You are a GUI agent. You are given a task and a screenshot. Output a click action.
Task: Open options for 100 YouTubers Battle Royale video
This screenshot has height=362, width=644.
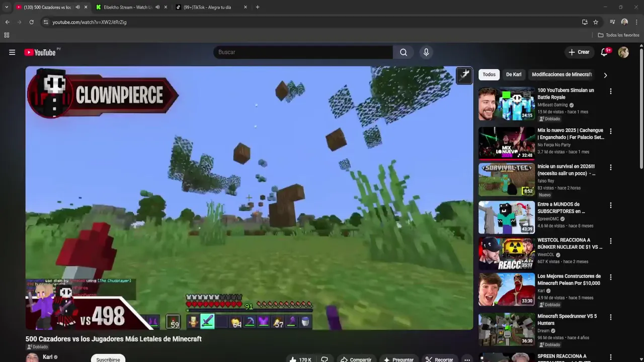click(x=611, y=92)
